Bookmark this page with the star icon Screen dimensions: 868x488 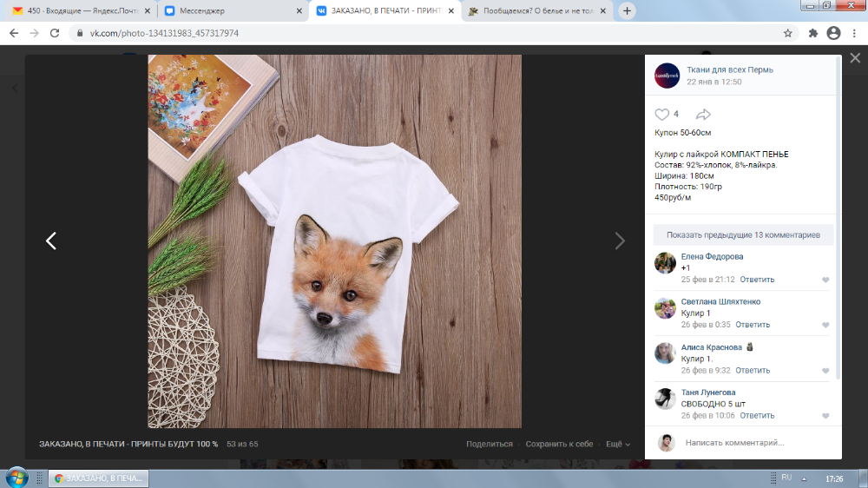click(788, 33)
